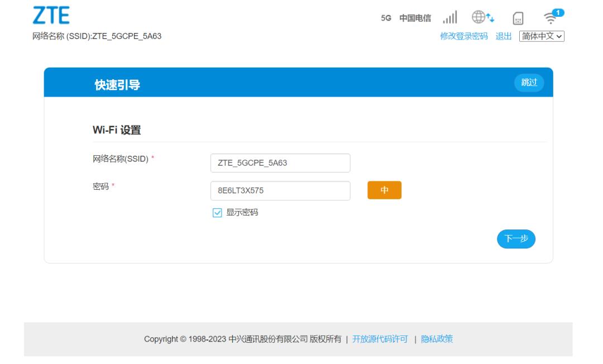The width and height of the screenshot is (603, 364).
Task: Select the 中国电信 carrier name
Action: [417, 18]
